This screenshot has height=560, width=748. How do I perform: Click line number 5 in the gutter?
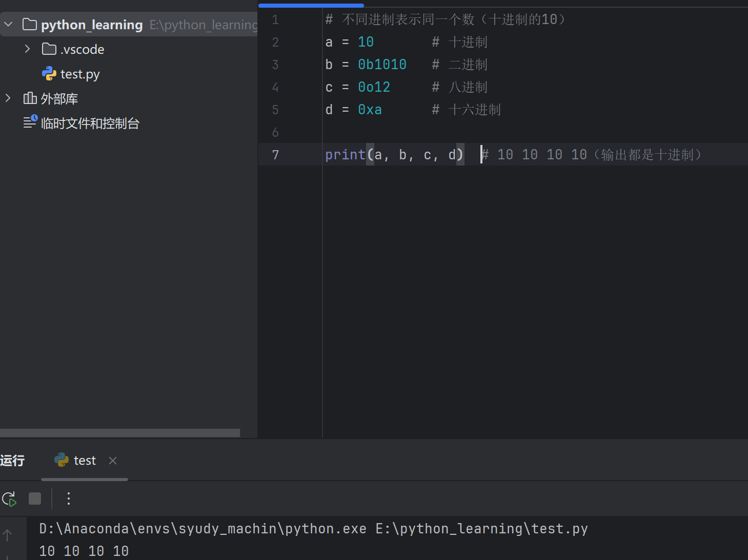pos(275,110)
